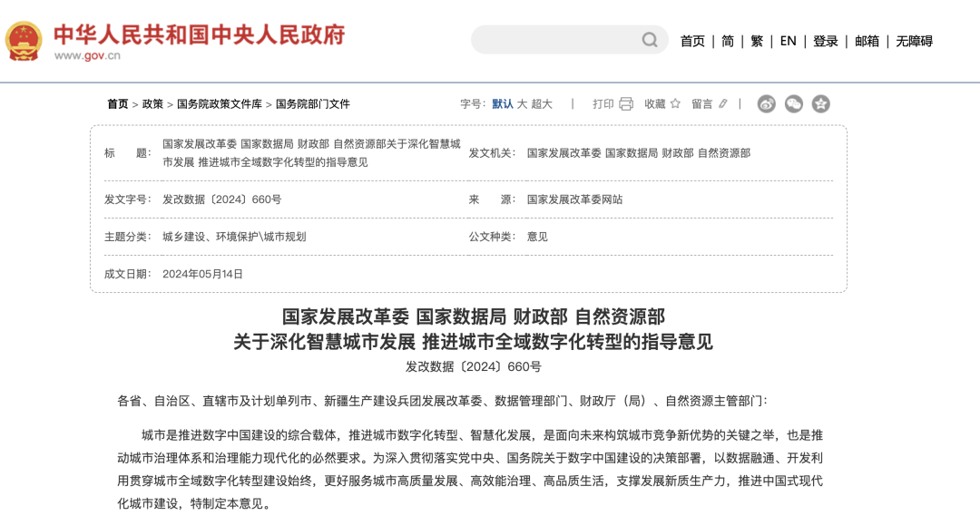Open 首页 in top navigation
980x525 pixels.
[692, 41]
